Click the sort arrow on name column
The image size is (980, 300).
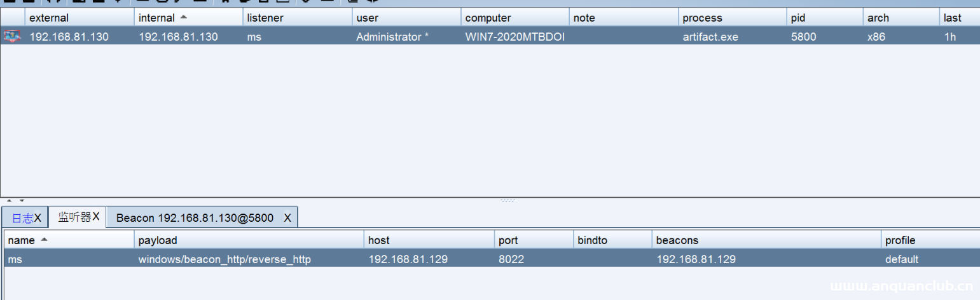44,240
